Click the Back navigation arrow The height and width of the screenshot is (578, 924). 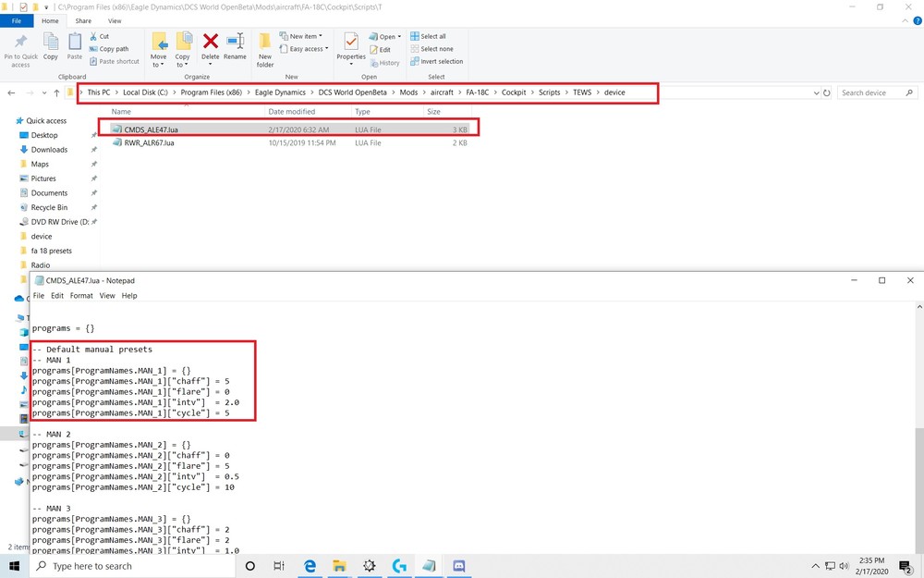pos(11,92)
